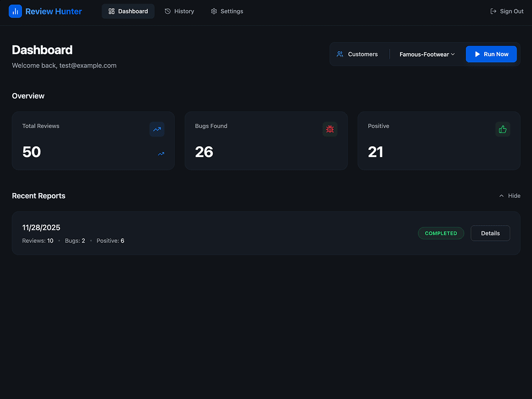Click the Reviews: 10 stat text

(37, 241)
